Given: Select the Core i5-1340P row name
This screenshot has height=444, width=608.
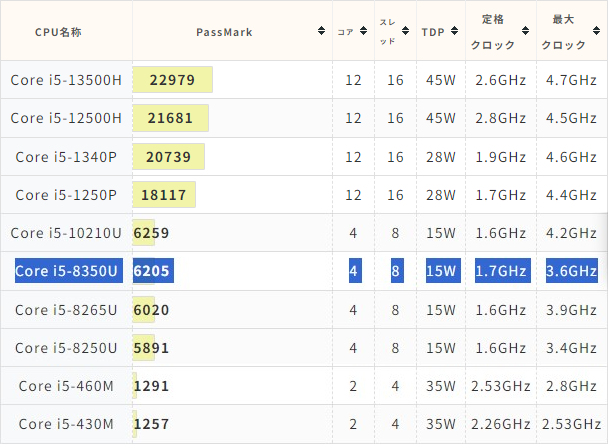Looking at the screenshot, I should coord(66,157).
